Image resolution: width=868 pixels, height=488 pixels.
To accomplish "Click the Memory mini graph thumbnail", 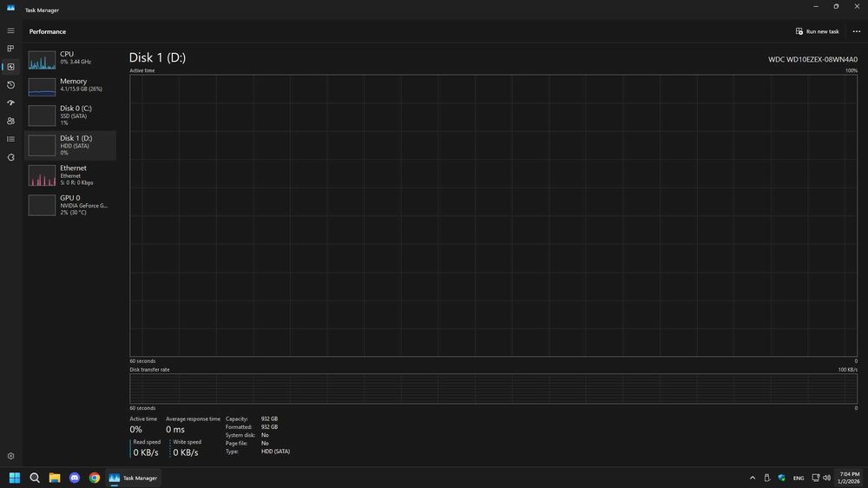I will pos(42,87).
